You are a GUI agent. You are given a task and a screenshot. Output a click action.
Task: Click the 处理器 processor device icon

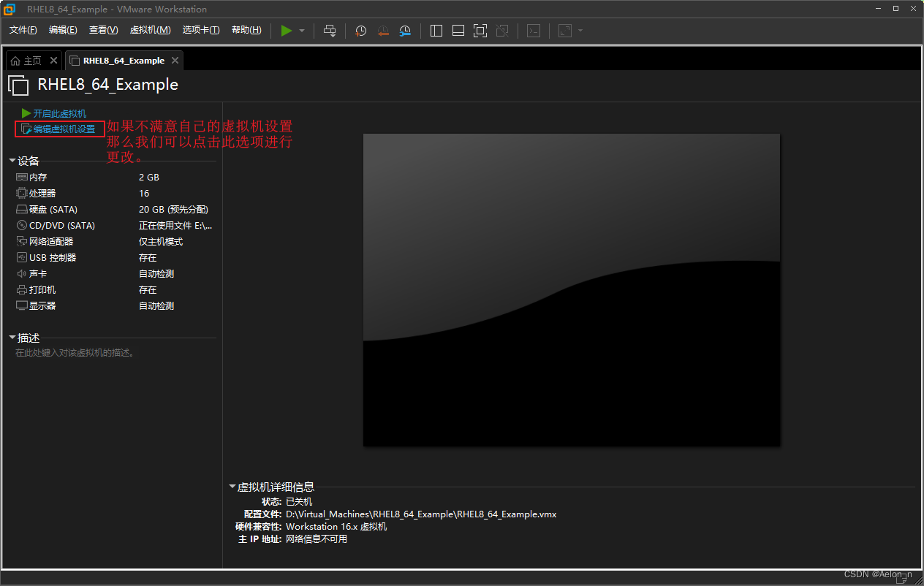tap(22, 193)
